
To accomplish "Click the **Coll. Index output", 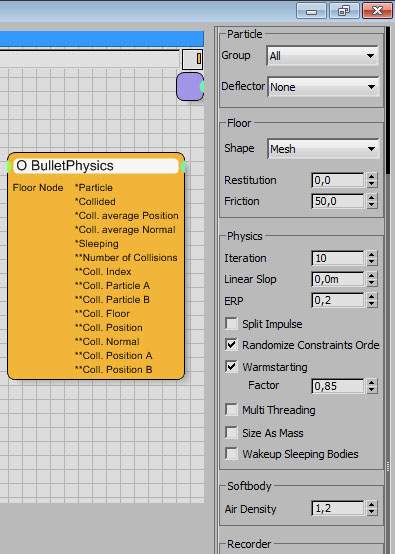I will click(x=103, y=272).
